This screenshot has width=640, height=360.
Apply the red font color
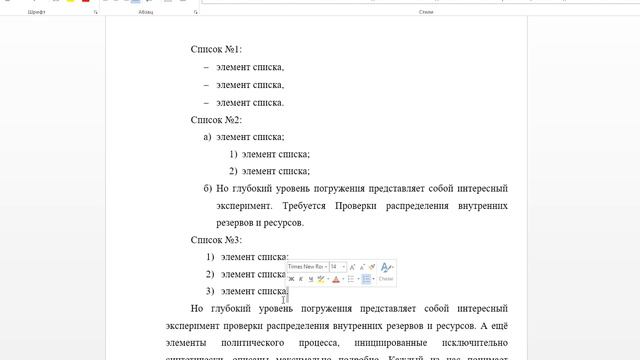coord(336,279)
